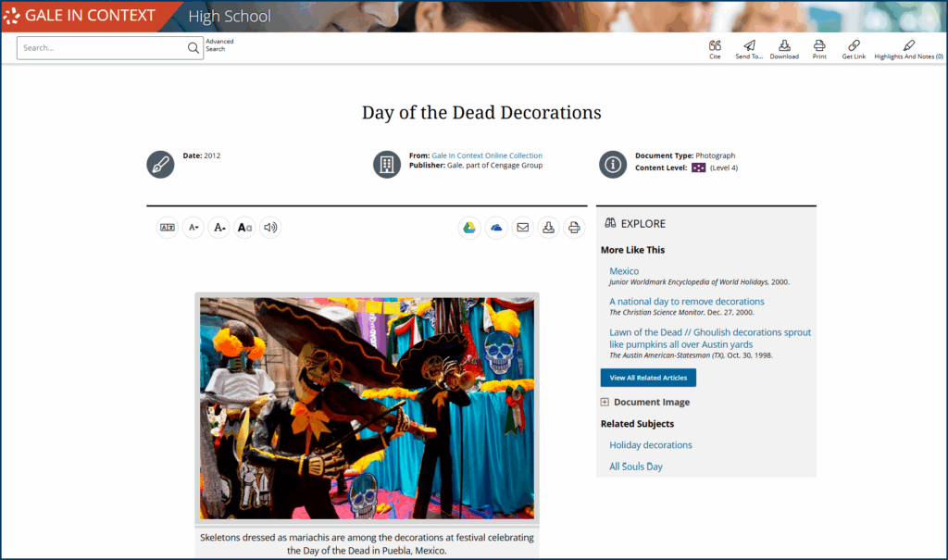Click the translate article icon
948x560 pixels.
168,228
